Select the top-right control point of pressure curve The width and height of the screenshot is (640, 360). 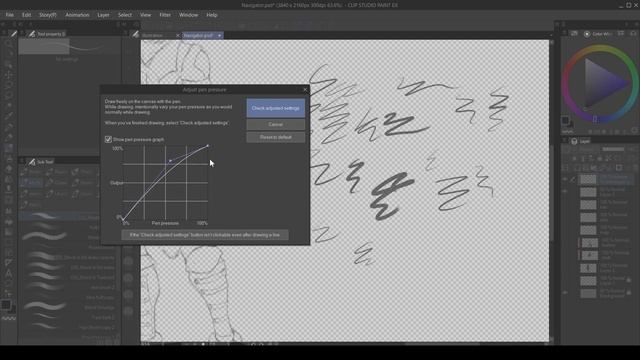point(208,146)
